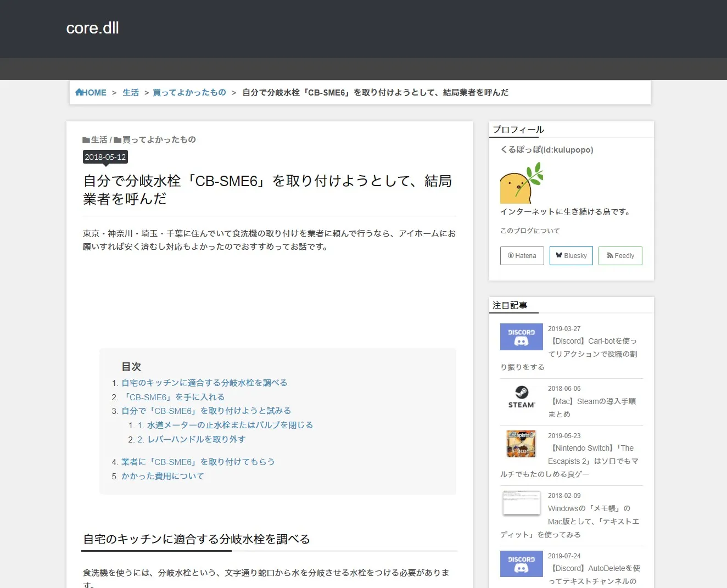Jump to かかった費用について in contents
This screenshot has width=727, height=588.
click(x=163, y=476)
